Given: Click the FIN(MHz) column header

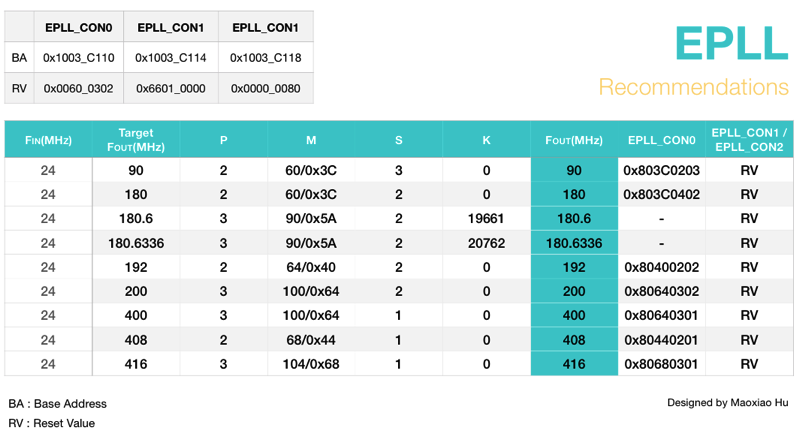Looking at the screenshot, I should [x=48, y=140].
